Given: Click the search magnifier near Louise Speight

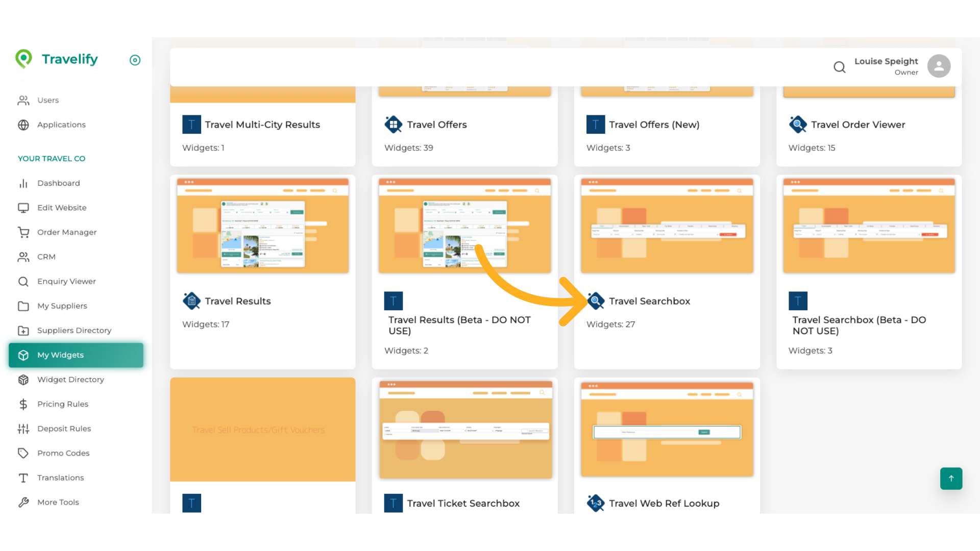Looking at the screenshot, I should click(840, 67).
